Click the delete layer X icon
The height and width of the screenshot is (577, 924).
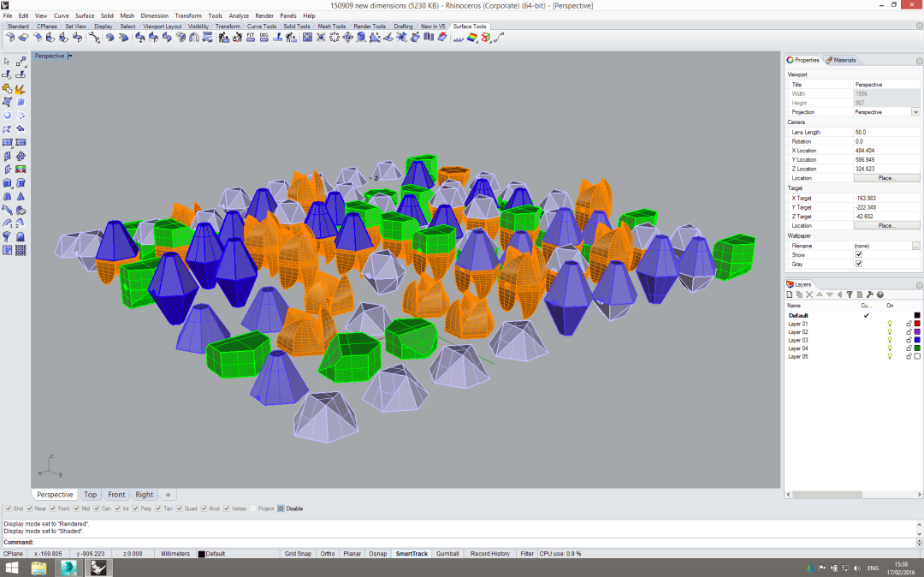[x=810, y=294]
